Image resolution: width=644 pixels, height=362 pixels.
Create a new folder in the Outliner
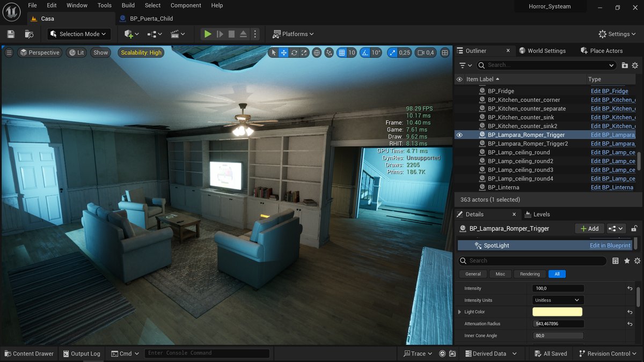coord(625,65)
